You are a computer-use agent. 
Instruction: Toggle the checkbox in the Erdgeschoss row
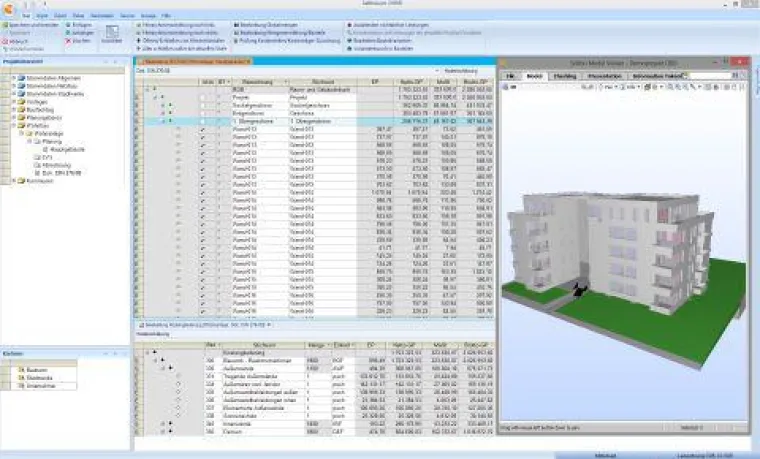point(202,113)
